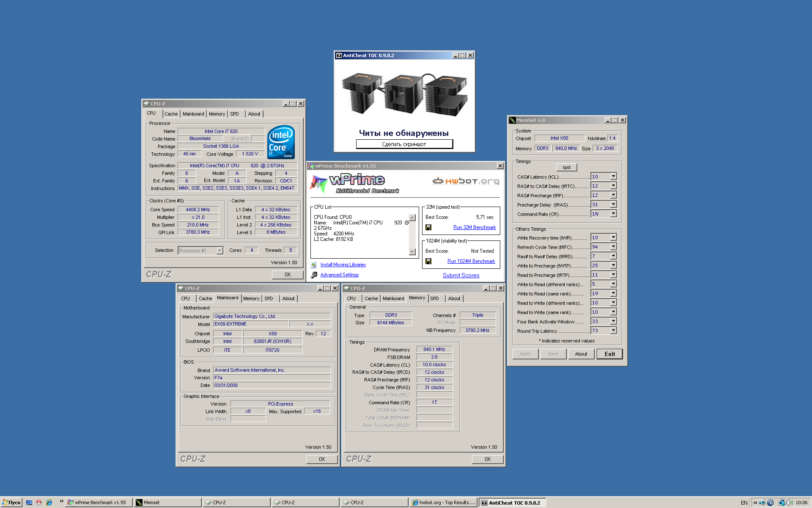Open the Show Desktop quick launch icon
Screen dimensions: 812x508
29,502
